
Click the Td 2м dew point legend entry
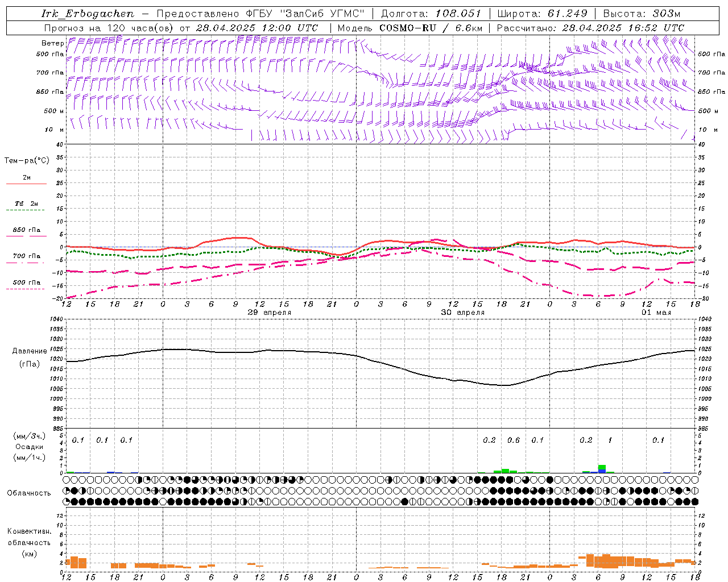(26, 203)
